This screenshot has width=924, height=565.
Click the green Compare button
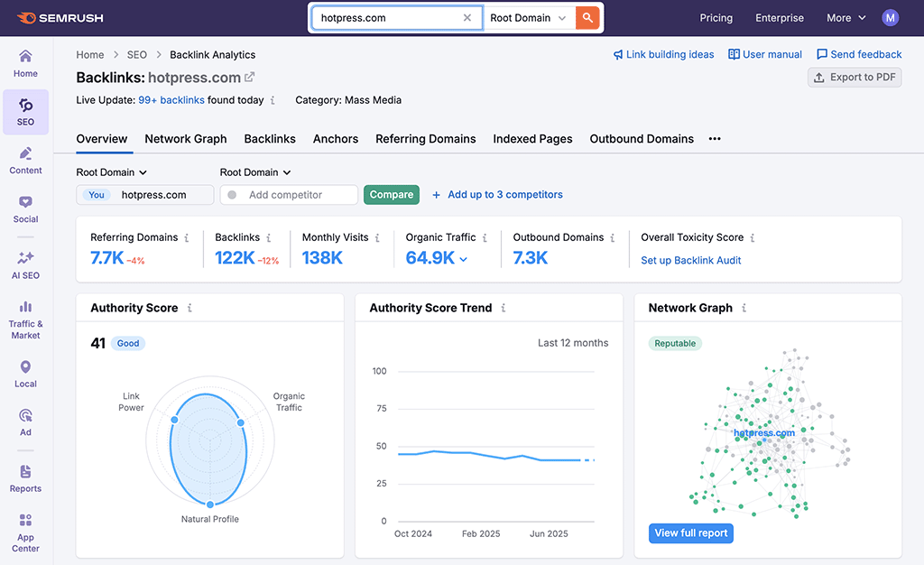pyautogui.click(x=392, y=194)
